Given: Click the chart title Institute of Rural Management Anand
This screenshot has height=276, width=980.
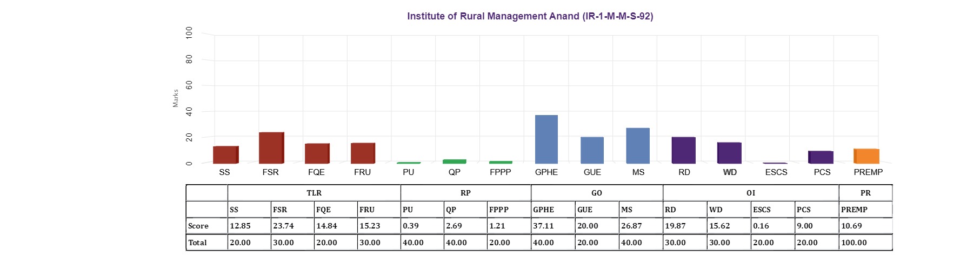Looking at the screenshot, I should tap(530, 16).
